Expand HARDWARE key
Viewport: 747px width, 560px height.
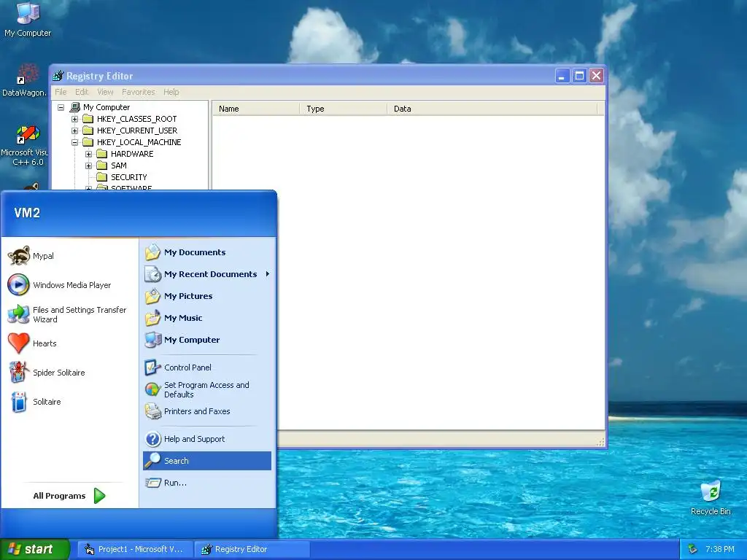(88, 154)
